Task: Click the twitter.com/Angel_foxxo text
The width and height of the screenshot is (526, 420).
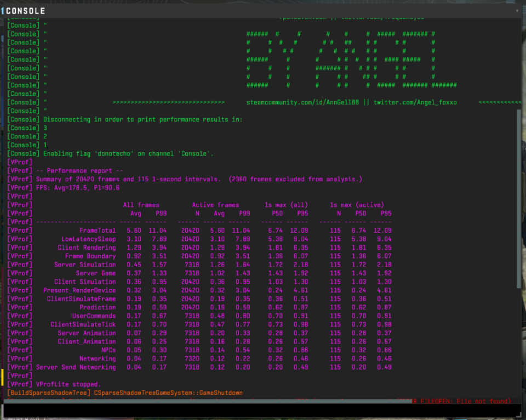Action: pyautogui.click(x=415, y=102)
